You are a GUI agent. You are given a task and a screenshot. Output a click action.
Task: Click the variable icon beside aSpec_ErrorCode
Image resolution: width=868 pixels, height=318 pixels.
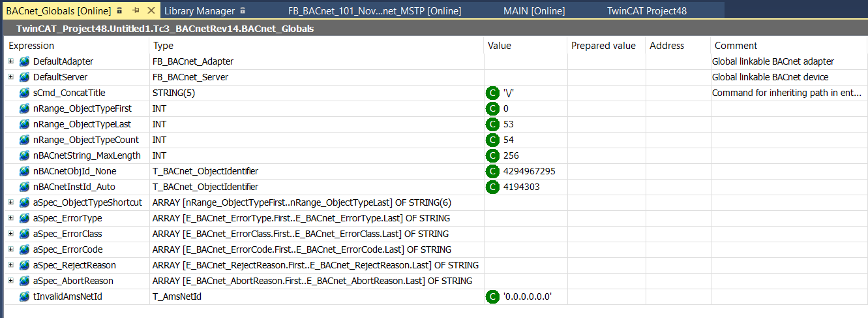(25, 249)
